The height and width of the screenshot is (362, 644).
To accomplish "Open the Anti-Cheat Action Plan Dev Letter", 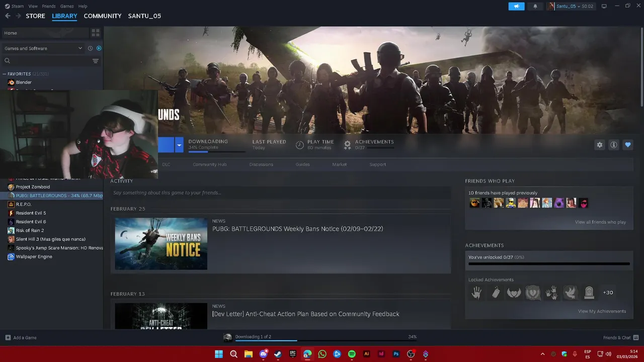I will 305,314.
